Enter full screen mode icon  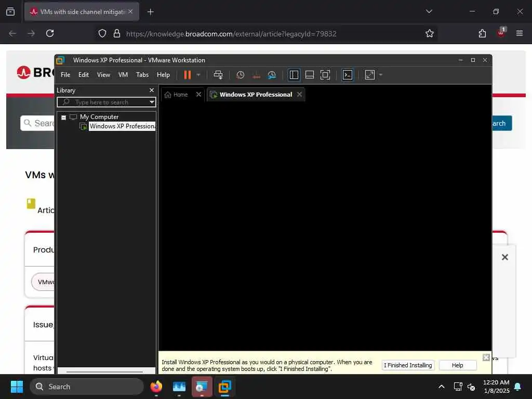pos(325,75)
